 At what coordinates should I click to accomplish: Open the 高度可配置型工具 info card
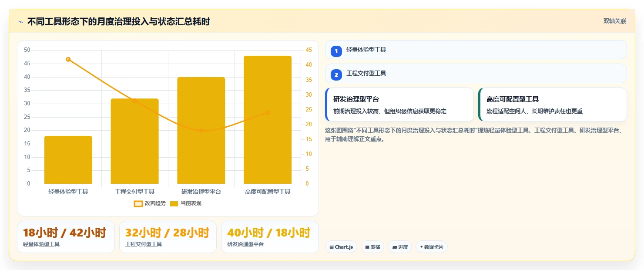[x=553, y=105]
